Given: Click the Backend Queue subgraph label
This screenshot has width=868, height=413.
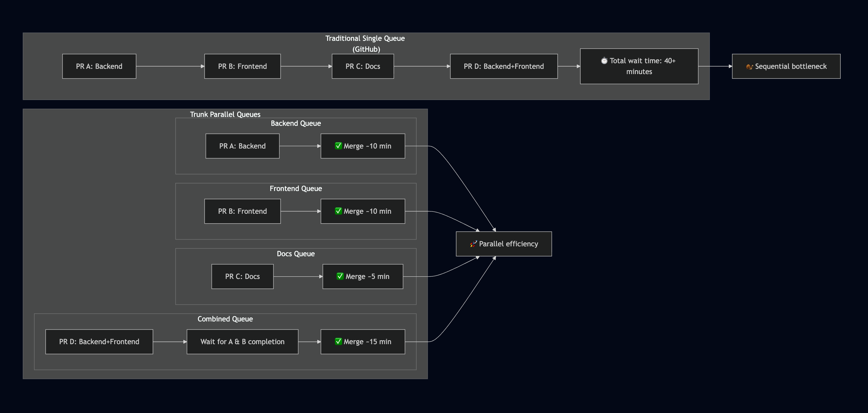Looking at the screenshot, I should click(295, 123).
